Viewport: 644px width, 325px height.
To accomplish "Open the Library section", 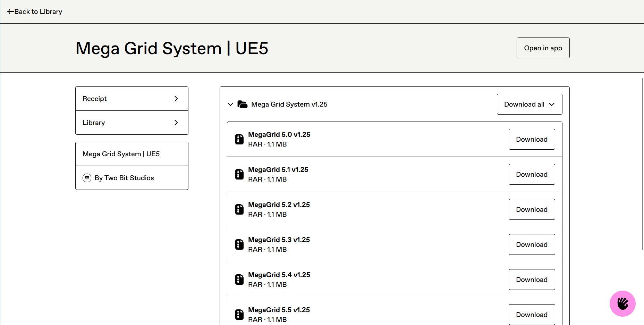I will pyautogui.click(x=132, y=123).
